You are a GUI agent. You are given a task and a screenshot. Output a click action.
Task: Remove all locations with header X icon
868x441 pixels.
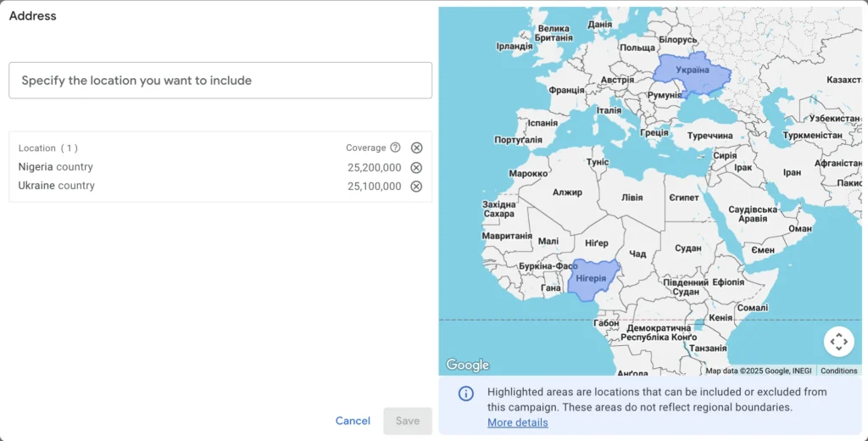click(x=416, y=148)
